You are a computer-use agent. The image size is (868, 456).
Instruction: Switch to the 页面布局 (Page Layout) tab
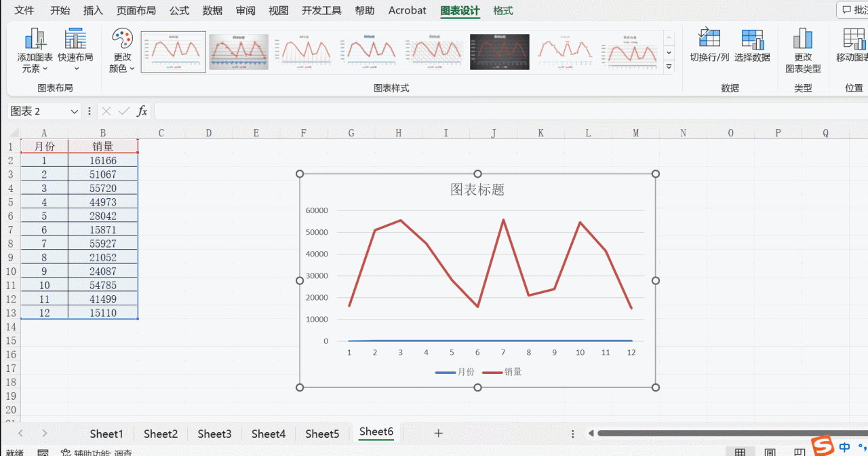[136, 11]
